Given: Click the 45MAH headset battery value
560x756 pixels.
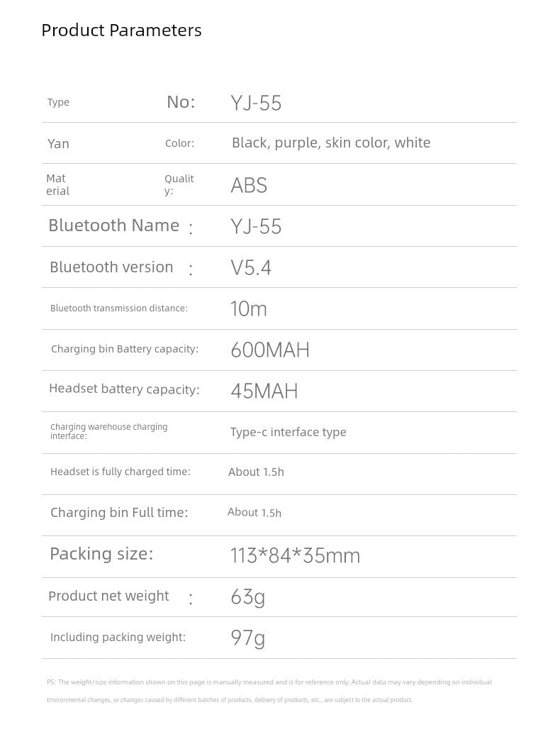Looking at the screenshot, I should click(264, 391).
